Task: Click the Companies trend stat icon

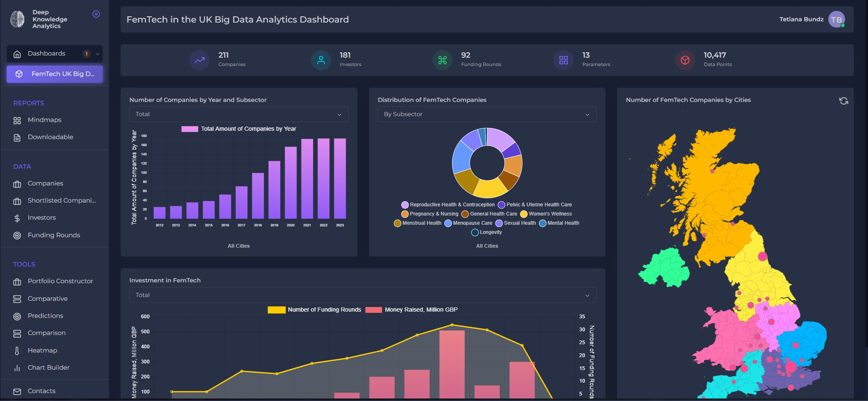Action: point(200,60)
